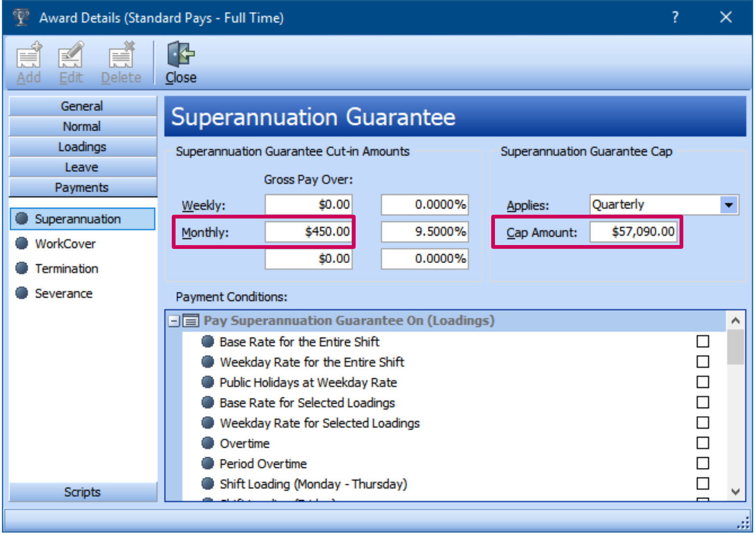Click bullet icon beside Period Overtime
Screen dimensions: 756x534
(x=207, y=463)
